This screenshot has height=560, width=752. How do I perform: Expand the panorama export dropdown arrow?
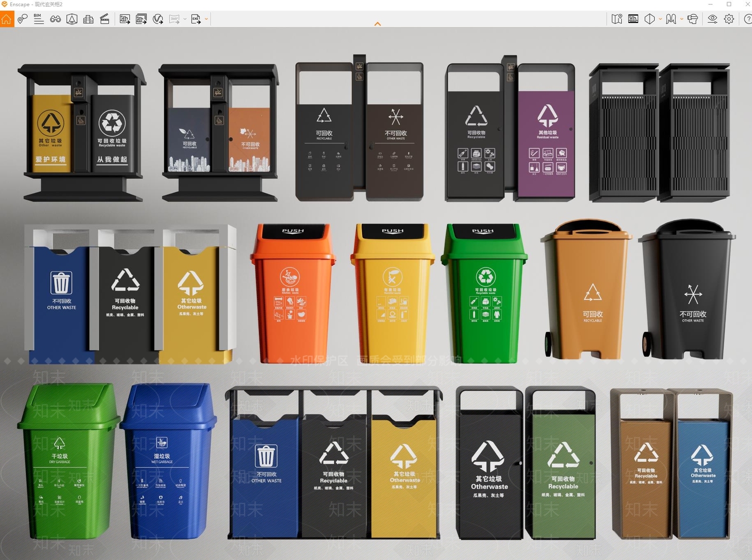coord(185,19)
